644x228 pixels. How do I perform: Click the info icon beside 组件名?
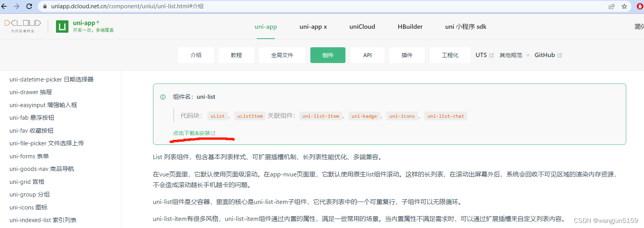pyautogui.click(x=163, y=97)
